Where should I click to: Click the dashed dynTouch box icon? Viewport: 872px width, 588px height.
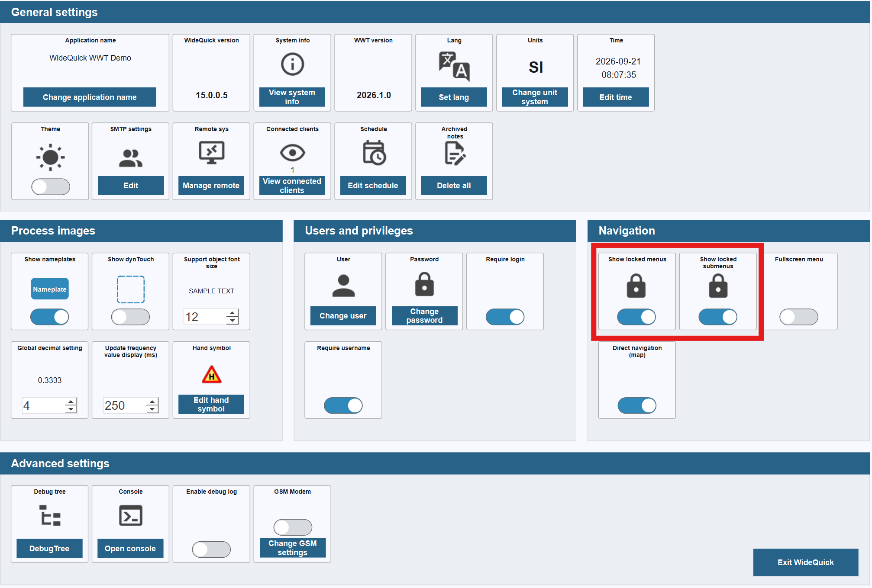131,289
